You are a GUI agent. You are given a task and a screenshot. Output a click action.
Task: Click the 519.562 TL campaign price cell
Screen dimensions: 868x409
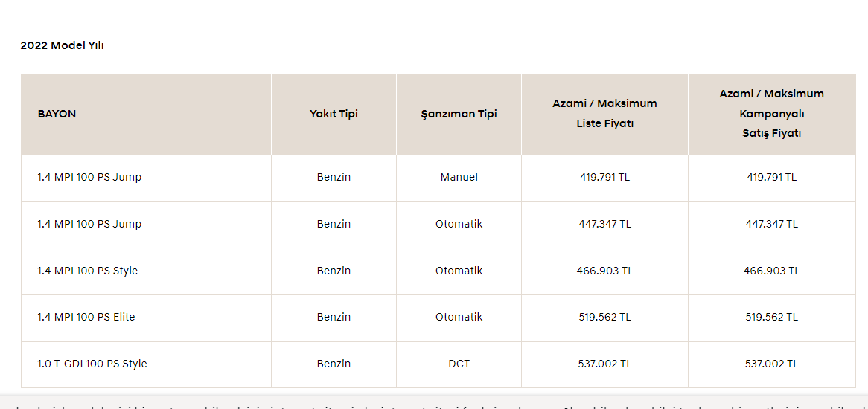click(771, 317)
